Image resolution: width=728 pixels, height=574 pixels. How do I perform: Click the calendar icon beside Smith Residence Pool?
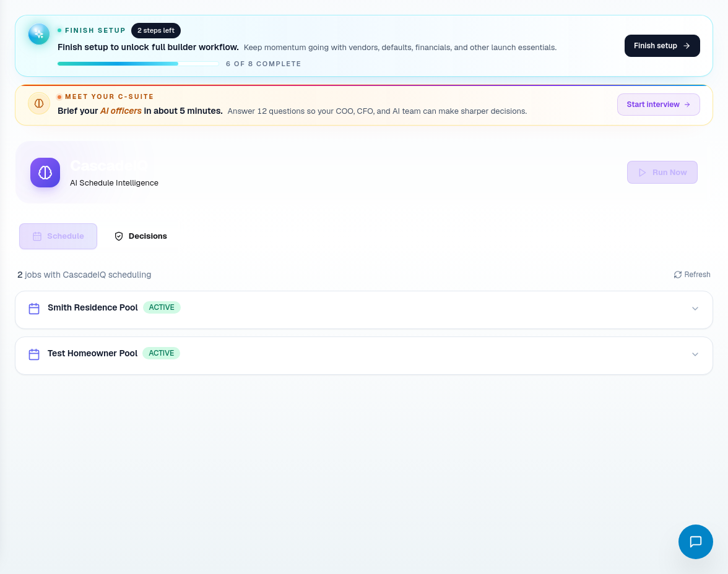34,309
